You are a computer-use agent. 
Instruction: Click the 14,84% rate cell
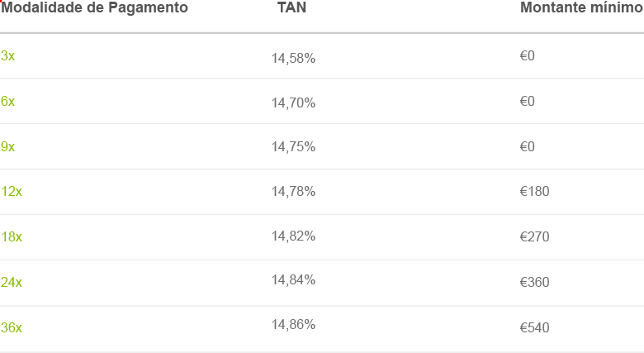(x=293, y=280)
